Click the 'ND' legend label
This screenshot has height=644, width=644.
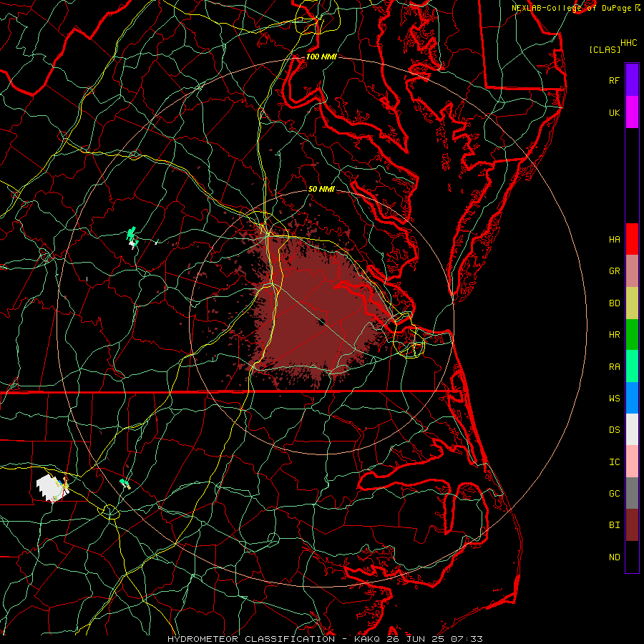coord(614,557)
